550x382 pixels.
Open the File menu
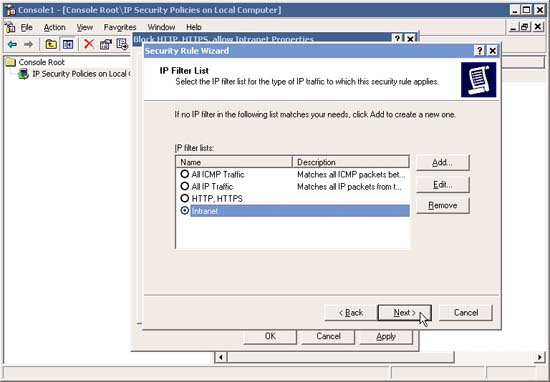[x=26, y=27]
